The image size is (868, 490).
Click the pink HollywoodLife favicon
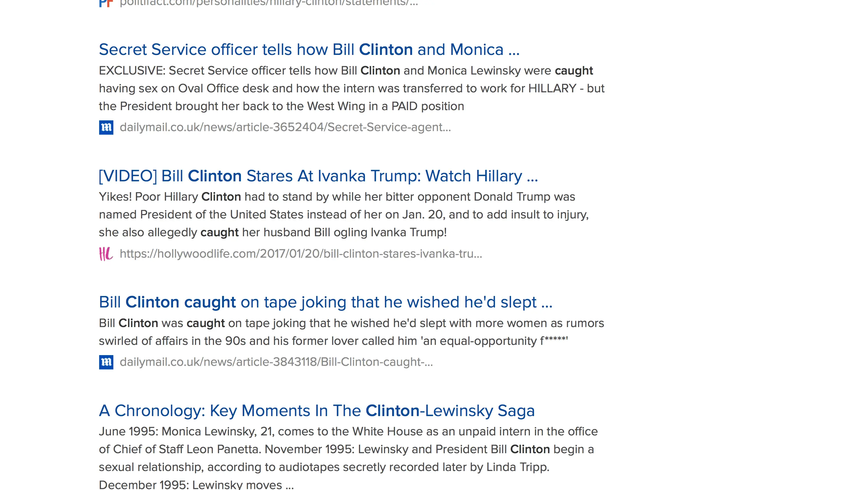coord(106,254)
